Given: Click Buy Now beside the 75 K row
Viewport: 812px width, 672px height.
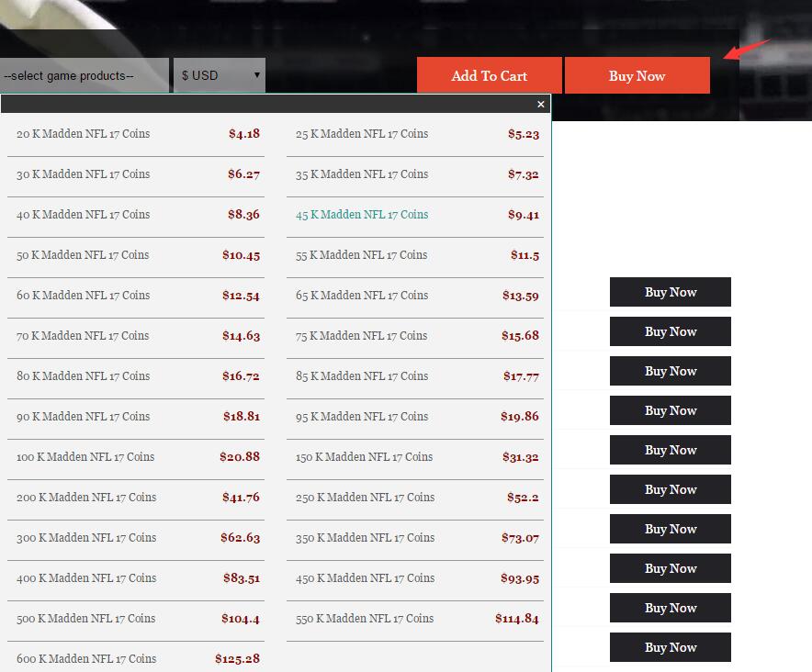Looking at the screenshot, I should click(x=671, y=331).
